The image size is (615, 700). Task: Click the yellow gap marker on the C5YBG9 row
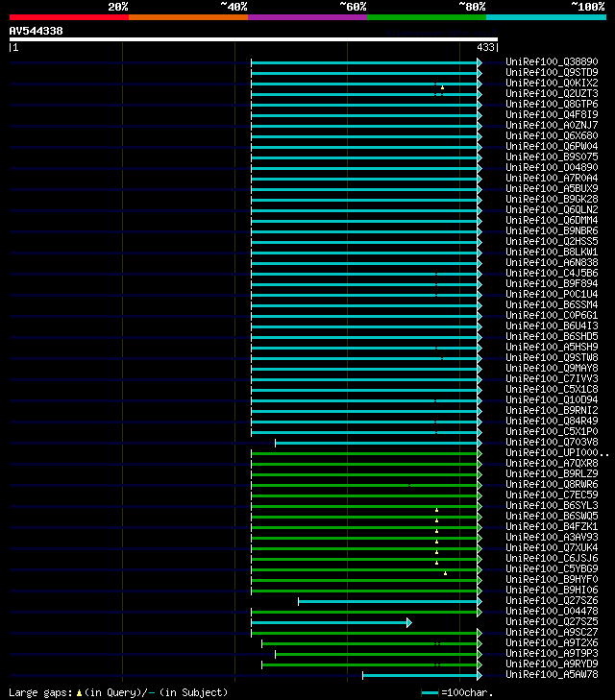(x=445, y=573)
